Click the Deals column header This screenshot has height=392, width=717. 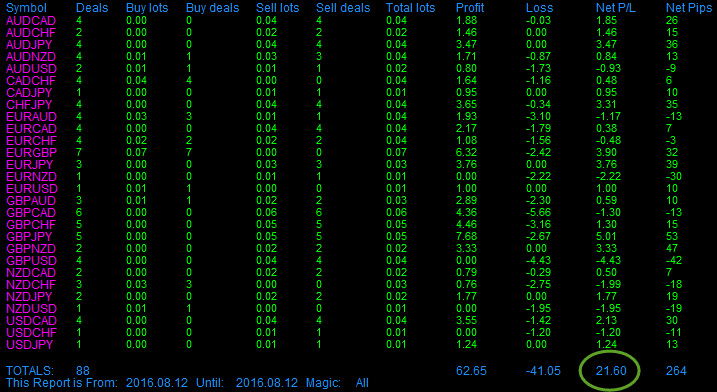click(x=92, y=8)
